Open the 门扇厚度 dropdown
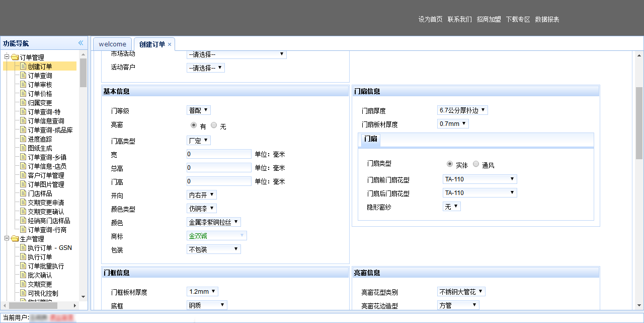Viewport: 644px width, 323px height. click(x=462, y=110)
